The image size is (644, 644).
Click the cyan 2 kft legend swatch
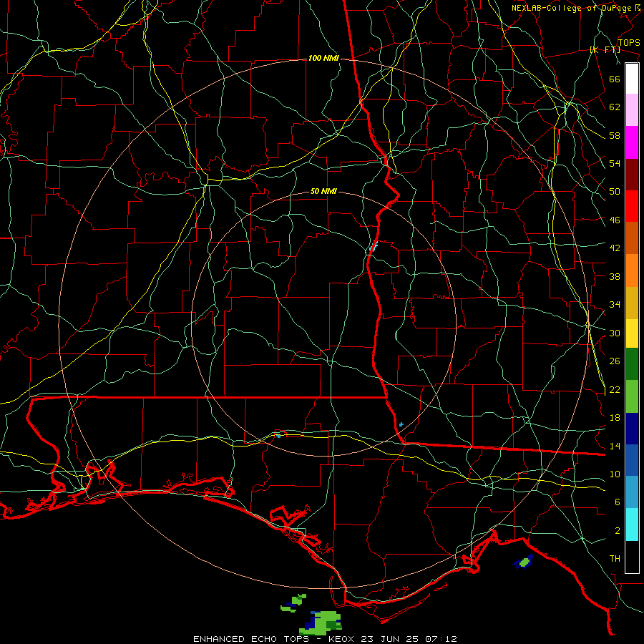(x=632, y=525)
